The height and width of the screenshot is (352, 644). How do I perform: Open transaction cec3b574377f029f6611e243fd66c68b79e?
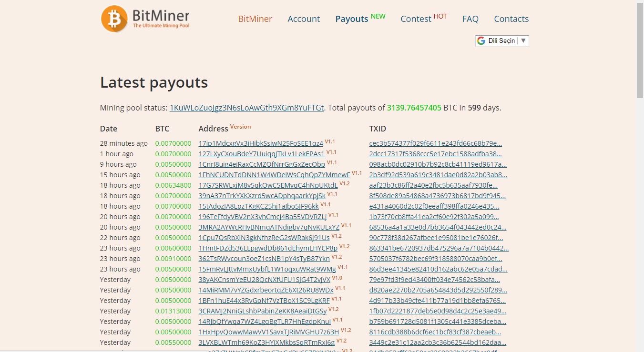[x=436, y=143]
